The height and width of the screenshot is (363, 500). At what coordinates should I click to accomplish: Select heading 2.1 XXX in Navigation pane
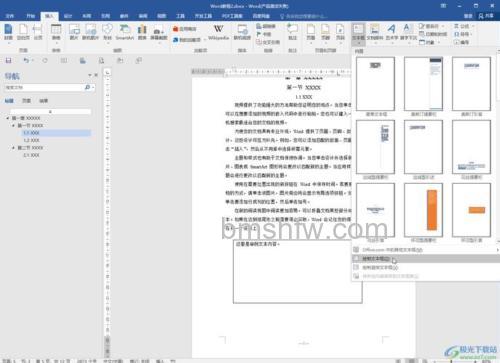point(31,155)
